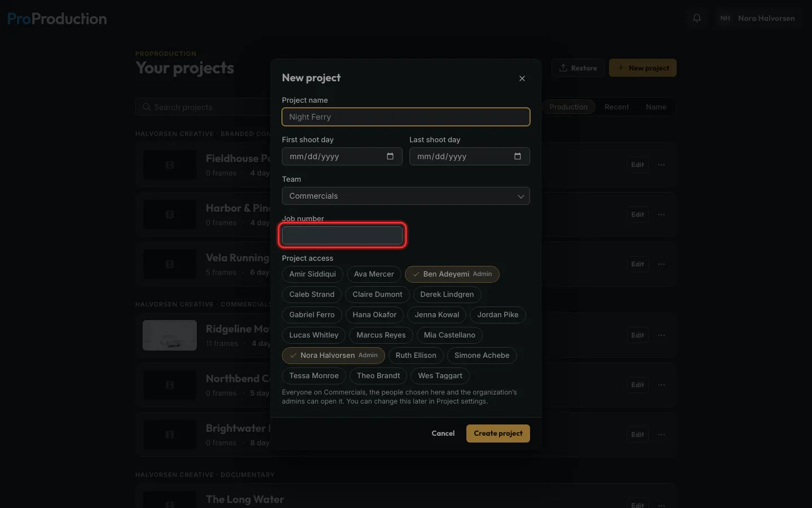Toggle the Wes Taggart access chip
This screenshot has width=812, height=508.
[440, 376]
